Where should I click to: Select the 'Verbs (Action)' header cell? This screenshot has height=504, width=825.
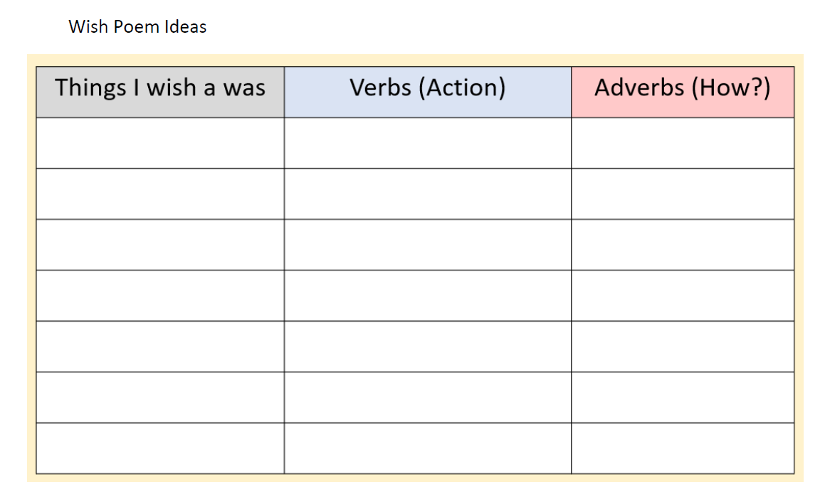427,91
